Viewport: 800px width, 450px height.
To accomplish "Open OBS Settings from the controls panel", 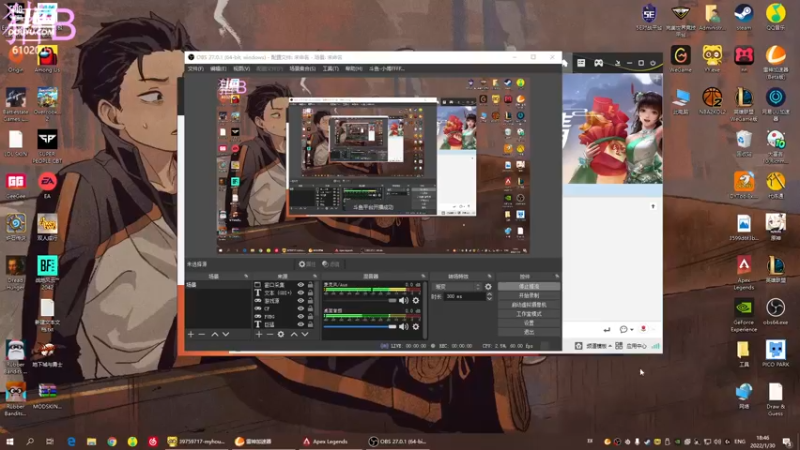I will (x=529, y=323).
